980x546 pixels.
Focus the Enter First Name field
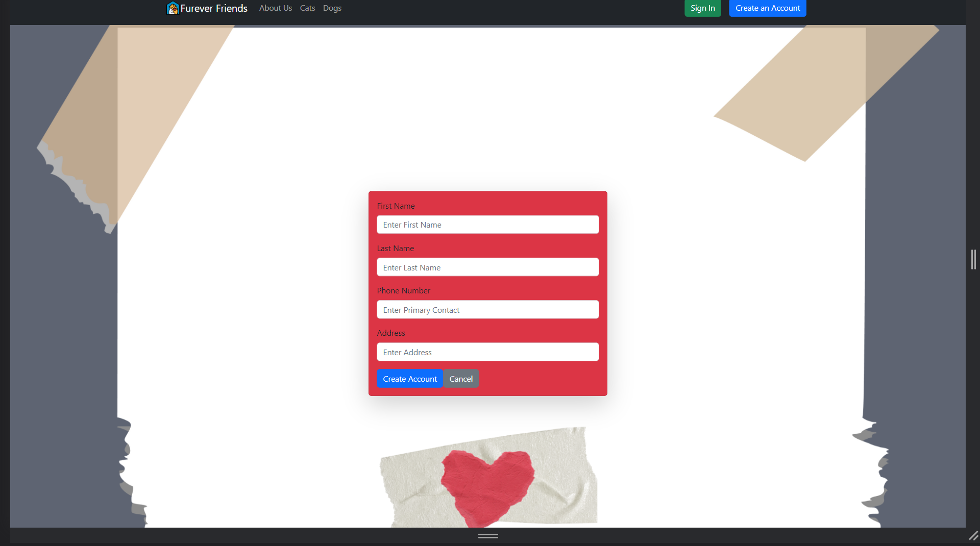coord(488,225)
